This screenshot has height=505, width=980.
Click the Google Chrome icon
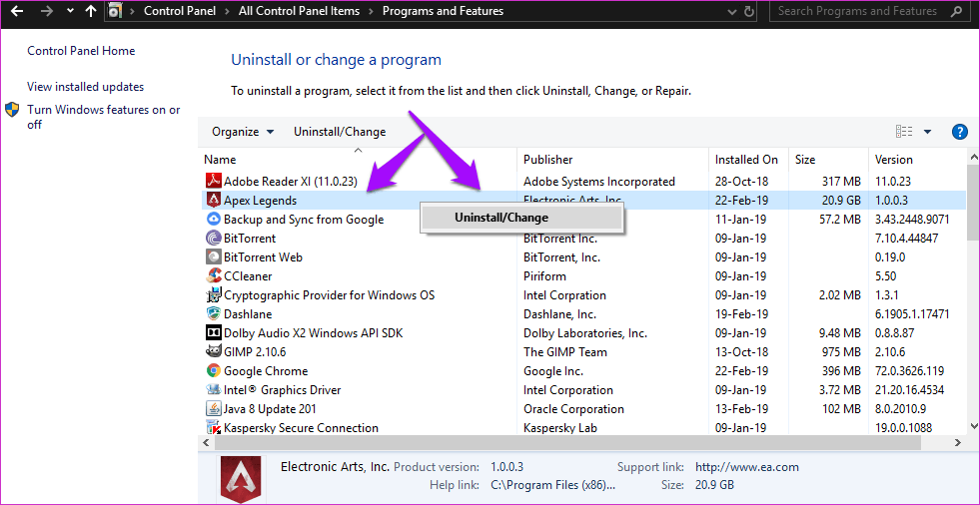pyautogui.click(x=214, y=371)
